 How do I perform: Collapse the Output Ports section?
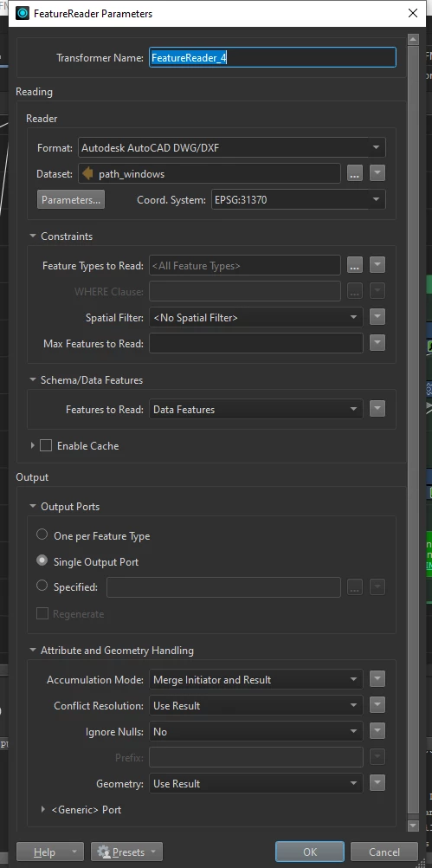point(33,506)
